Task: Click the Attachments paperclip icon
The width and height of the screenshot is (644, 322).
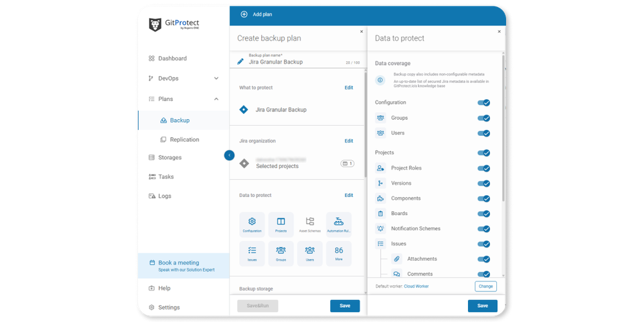Action: pyautogui.click(x=396, y=260)
